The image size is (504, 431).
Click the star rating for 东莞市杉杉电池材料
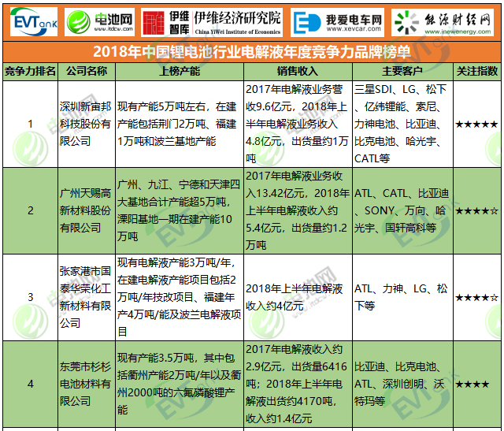pos(476,384)
